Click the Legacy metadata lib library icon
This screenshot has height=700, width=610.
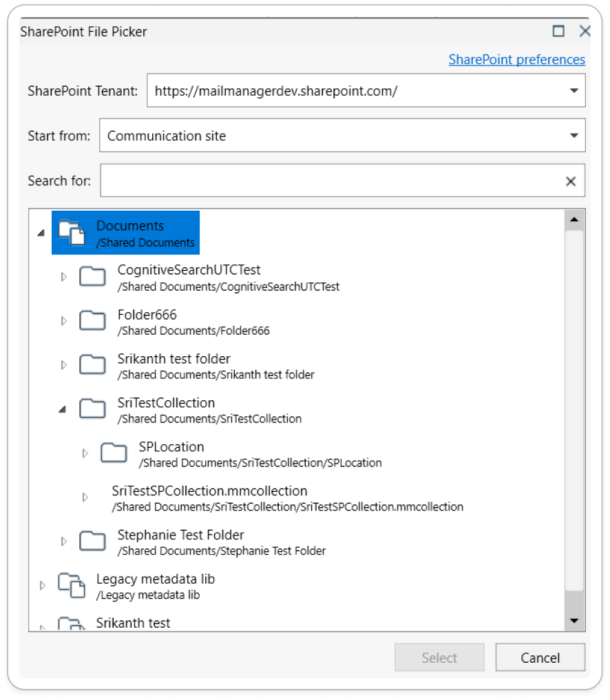pos(72,584)
